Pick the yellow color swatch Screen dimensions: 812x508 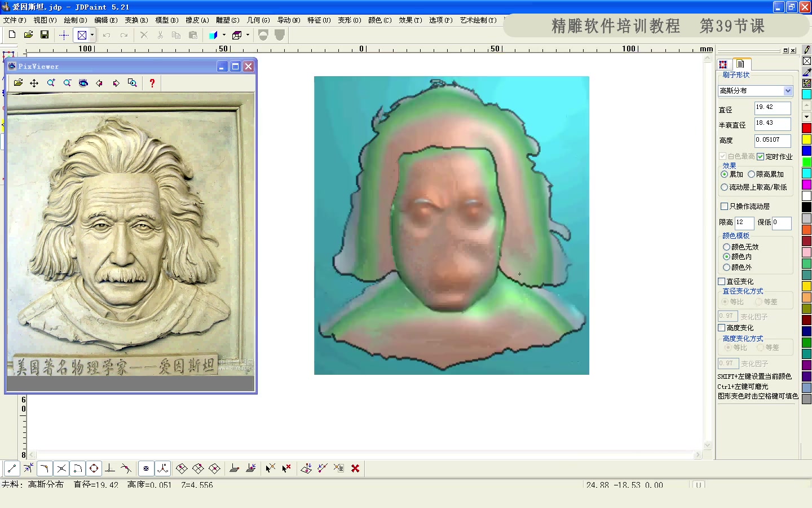click(807, 139)
